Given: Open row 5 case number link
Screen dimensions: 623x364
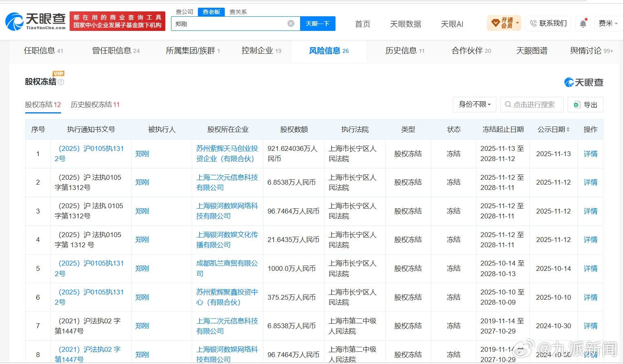Looking at the screenshot, I should tap(89, 268).
